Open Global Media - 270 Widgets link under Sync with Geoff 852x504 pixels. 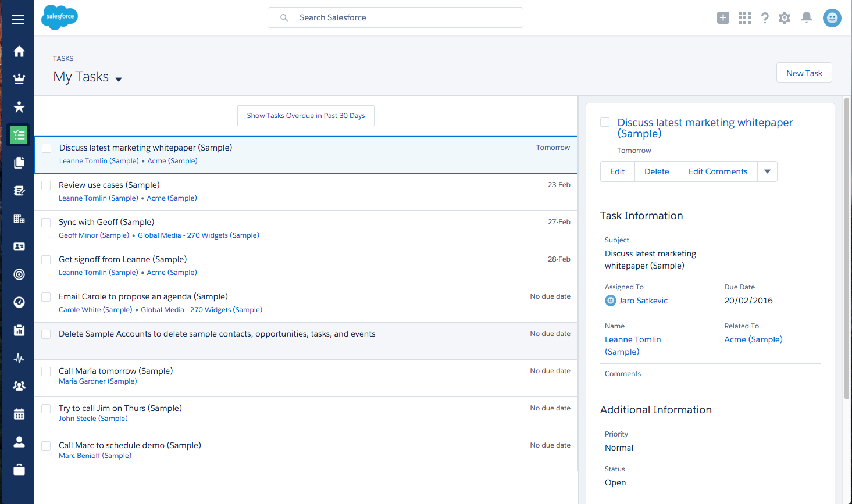tap(198, 235)
